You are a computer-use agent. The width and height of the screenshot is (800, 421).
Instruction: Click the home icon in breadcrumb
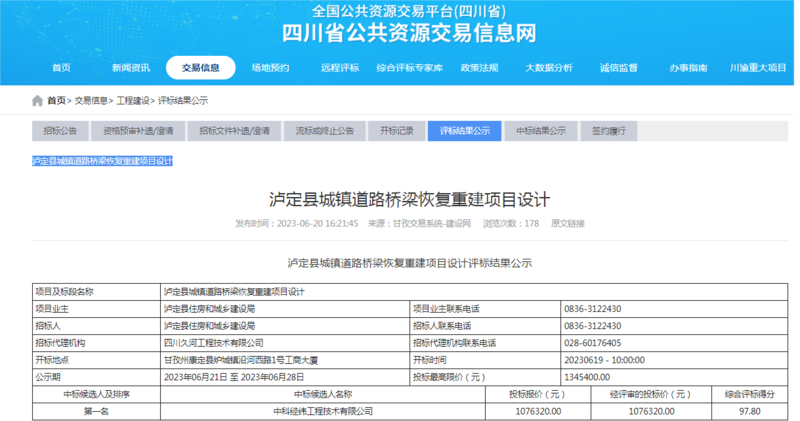tap(37, 101)
